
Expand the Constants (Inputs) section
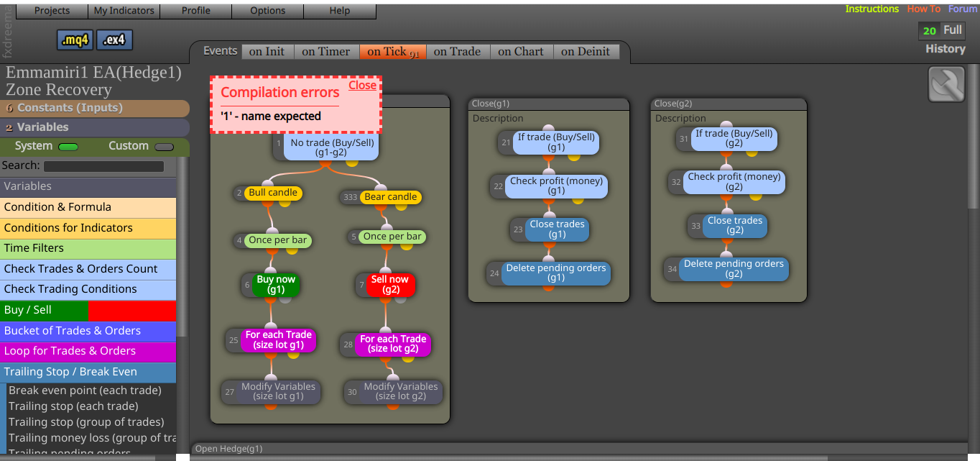click(x=95, y=108)
